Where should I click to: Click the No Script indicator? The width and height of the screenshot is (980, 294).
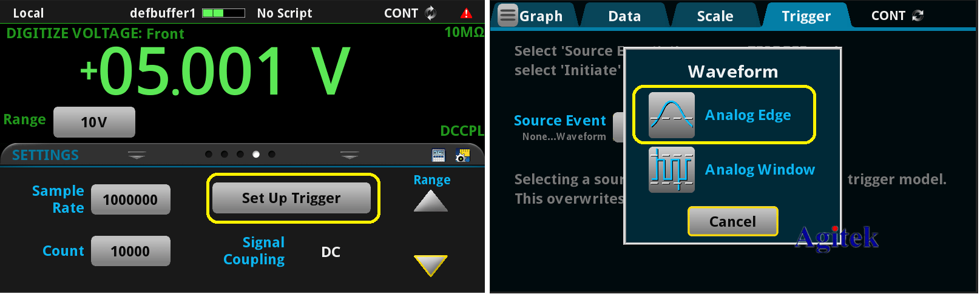point(285,13)
